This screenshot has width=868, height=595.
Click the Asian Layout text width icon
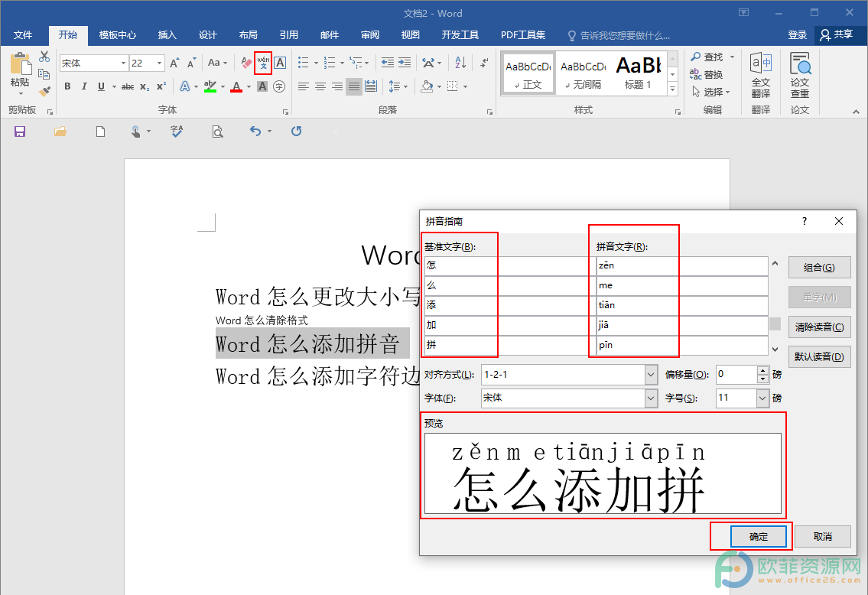point(428,63)
